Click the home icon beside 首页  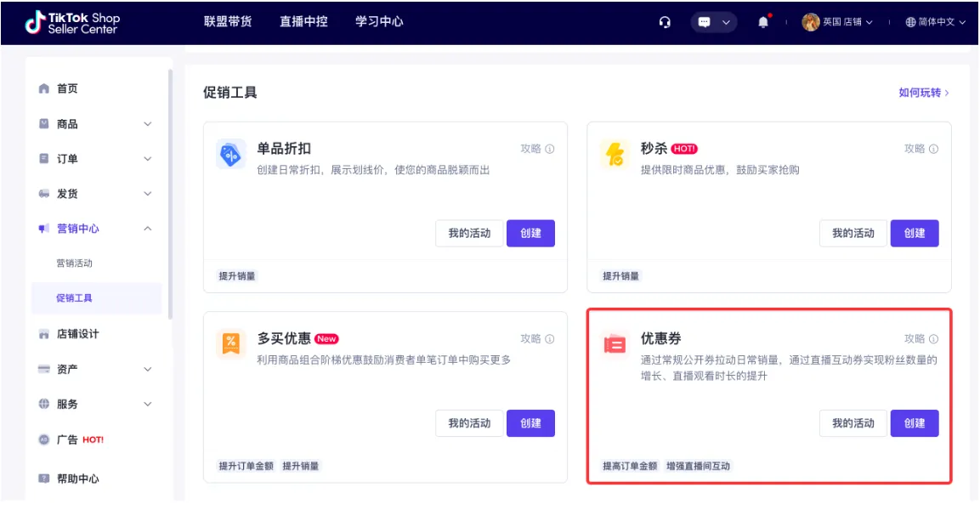click(x=43, y=88)
